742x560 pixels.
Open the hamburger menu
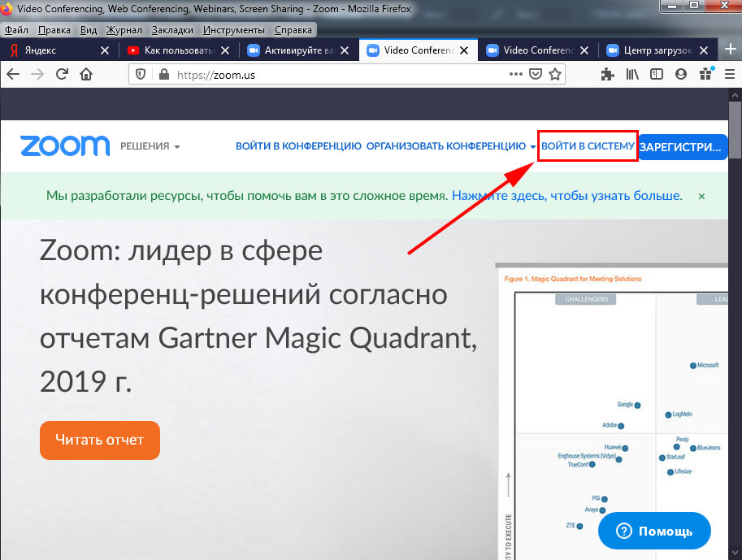728,73
